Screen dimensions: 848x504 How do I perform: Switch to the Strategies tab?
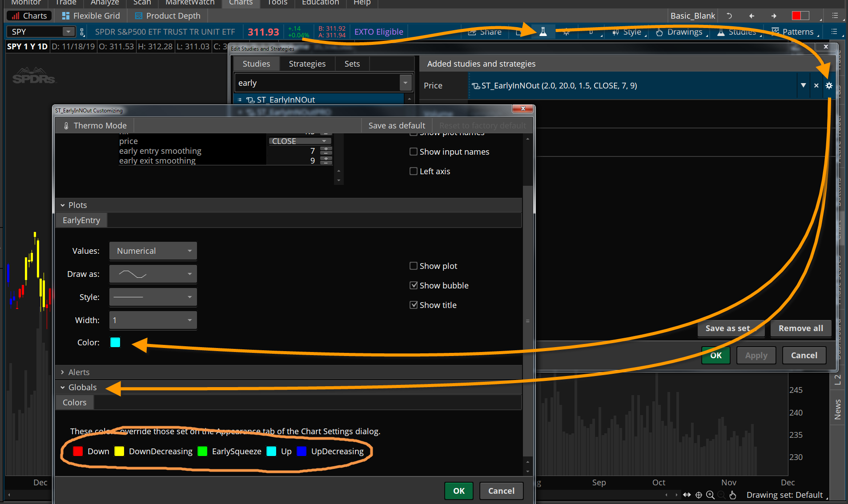tap(307, 64)
